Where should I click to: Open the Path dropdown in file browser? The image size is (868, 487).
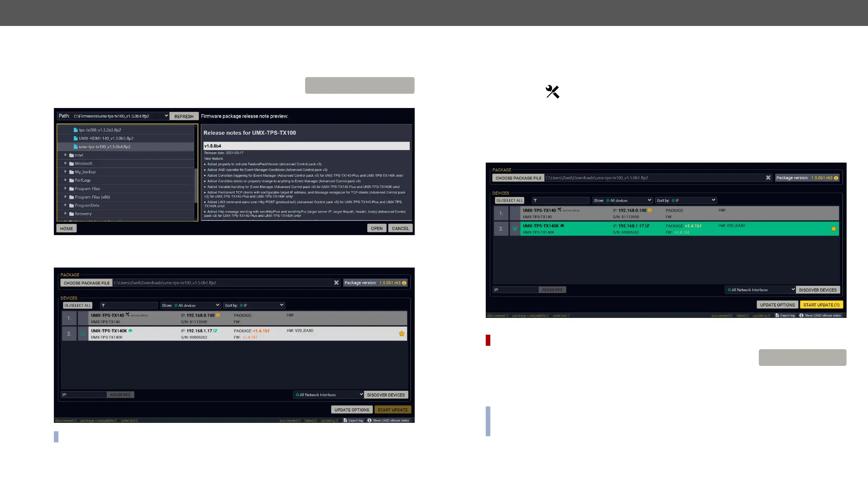click(166, 116)
